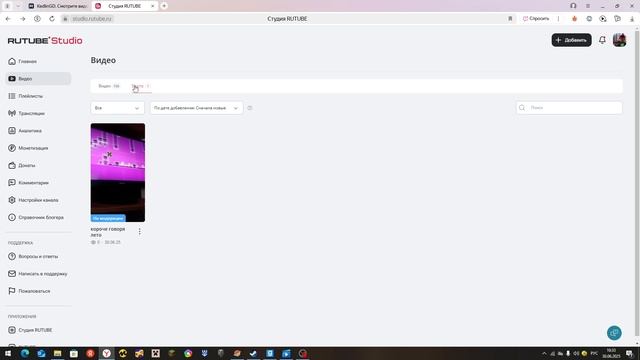Click the bookmark icon in address bar
640x360 pixels.
pyautogui.click(x=510, y=19)
